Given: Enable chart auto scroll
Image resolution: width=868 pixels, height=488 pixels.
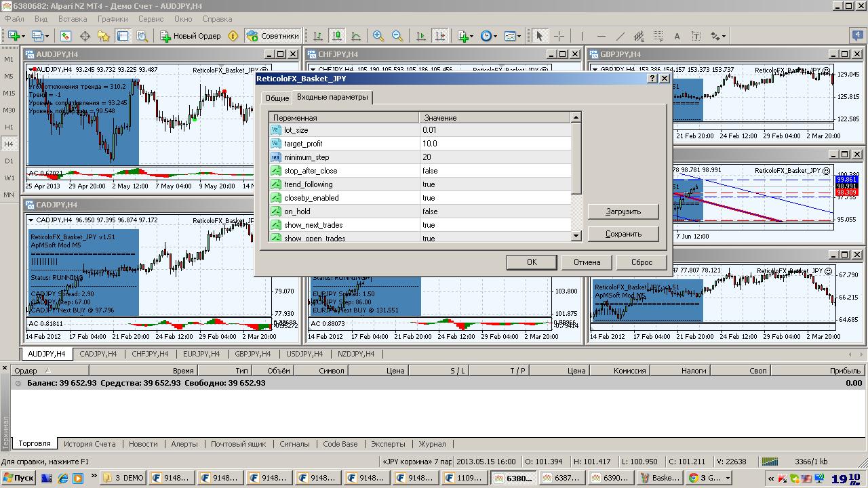Looking at the screenshot, I should (421, 36).
